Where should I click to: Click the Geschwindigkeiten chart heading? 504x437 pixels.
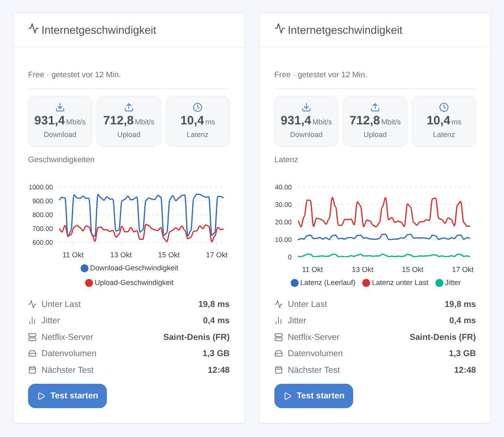(x=61, y=160)
